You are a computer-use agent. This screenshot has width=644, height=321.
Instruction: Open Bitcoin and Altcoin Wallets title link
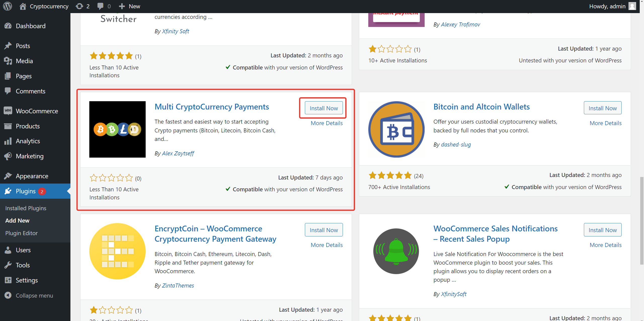pos(481,107)
